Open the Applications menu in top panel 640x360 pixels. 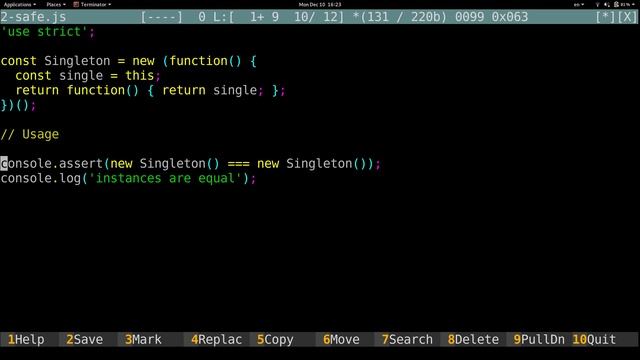(20, 4)
